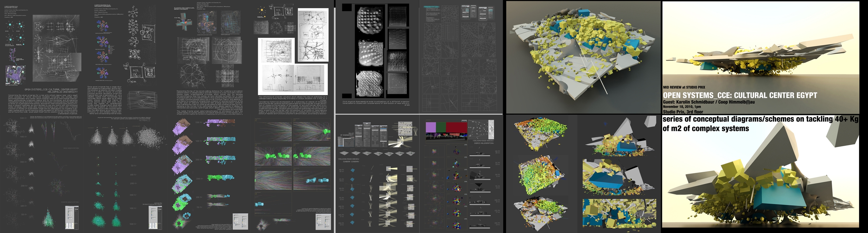
Task: Select the purple Haverford campus aerial map
Action: [x=15, y=74]
